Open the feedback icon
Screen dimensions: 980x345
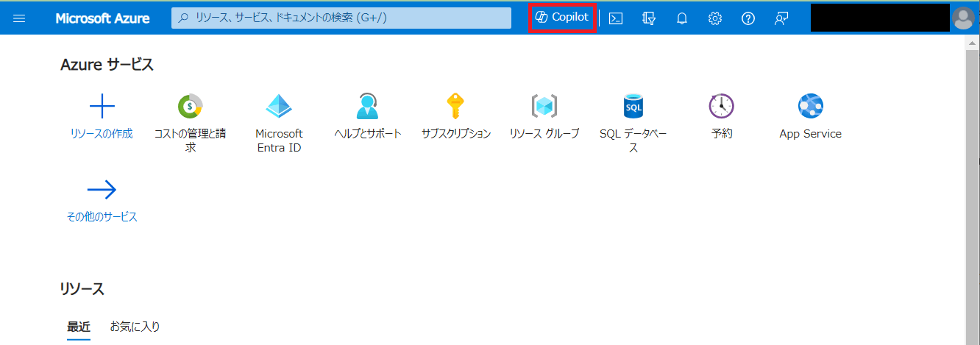pyautogui.click(x=781, y=18)
